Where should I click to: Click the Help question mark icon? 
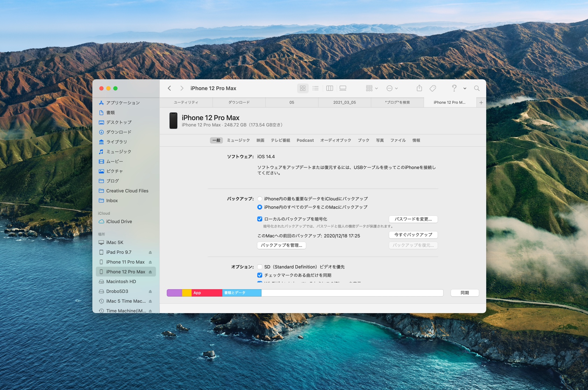point(454,88)
